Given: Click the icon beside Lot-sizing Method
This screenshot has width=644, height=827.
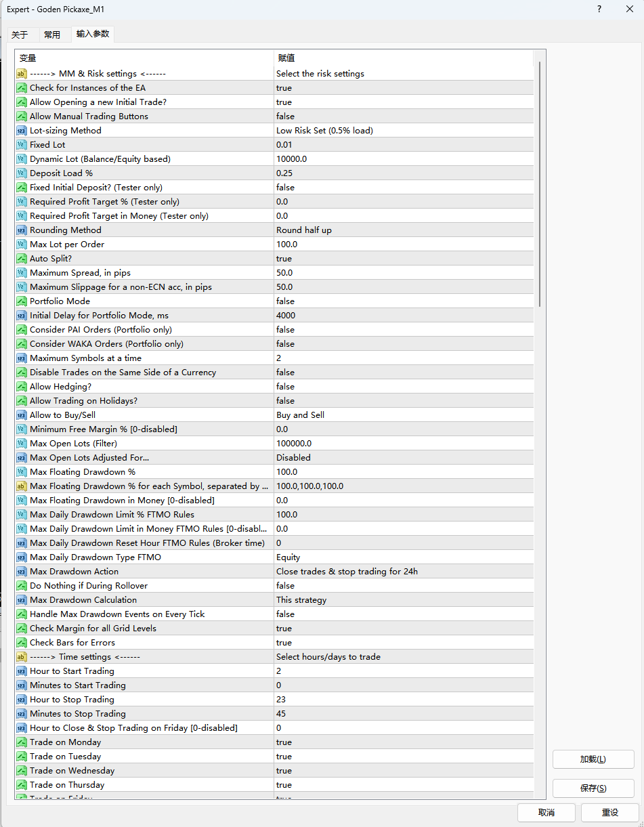Looking at the screenshot, I should (22, 131).
